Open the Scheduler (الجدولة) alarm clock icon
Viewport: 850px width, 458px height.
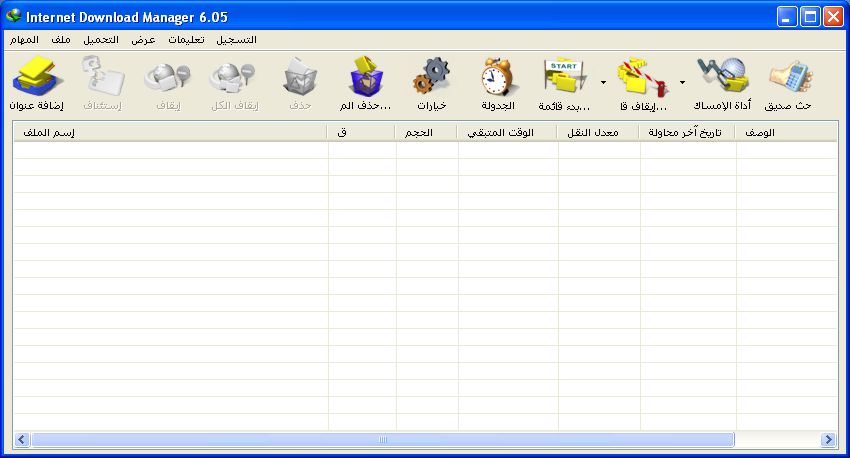click(498, 76)
